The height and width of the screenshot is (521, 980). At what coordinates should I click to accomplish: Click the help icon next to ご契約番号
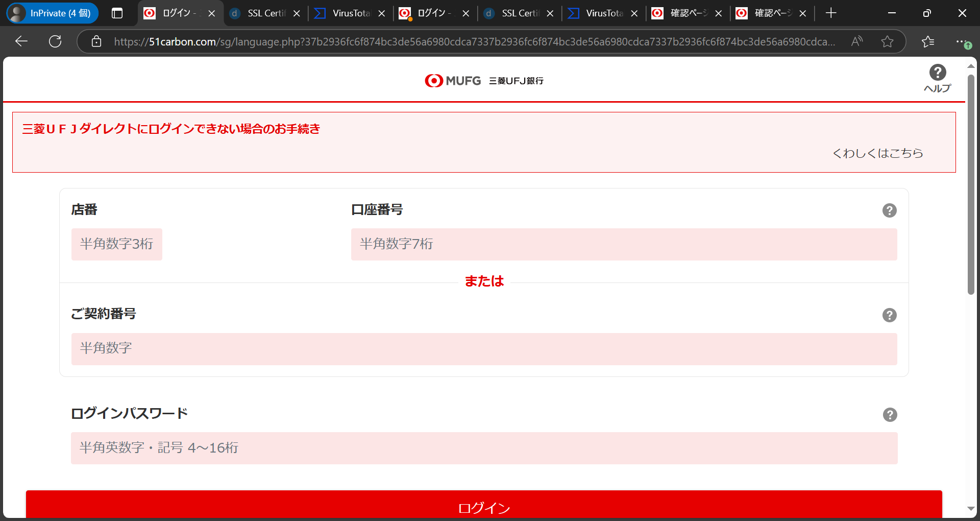(889, 315)
